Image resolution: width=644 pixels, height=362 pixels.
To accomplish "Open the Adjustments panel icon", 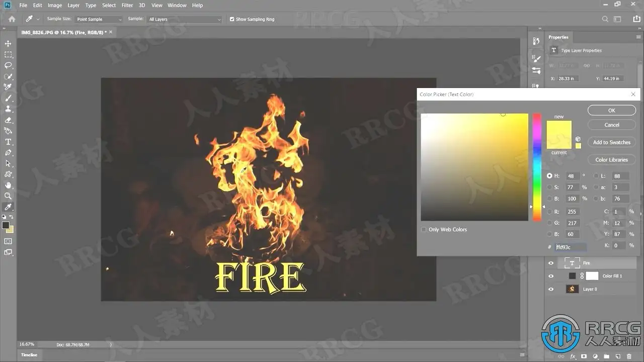I will 536,71.
